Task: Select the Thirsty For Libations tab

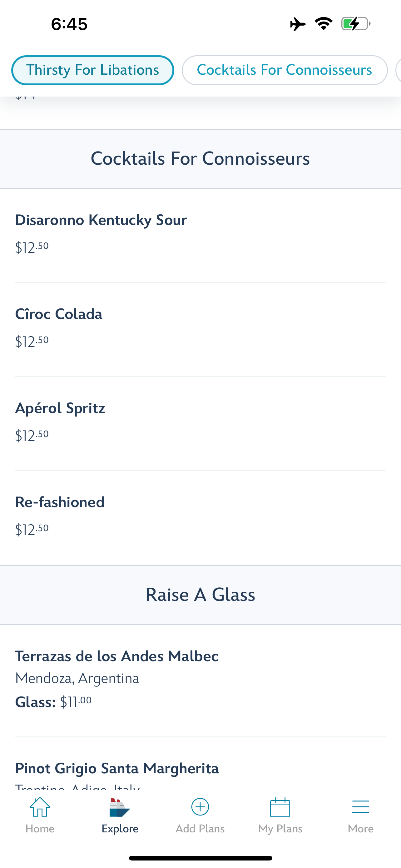Action: pyautogui.click(x=92, y=70)
